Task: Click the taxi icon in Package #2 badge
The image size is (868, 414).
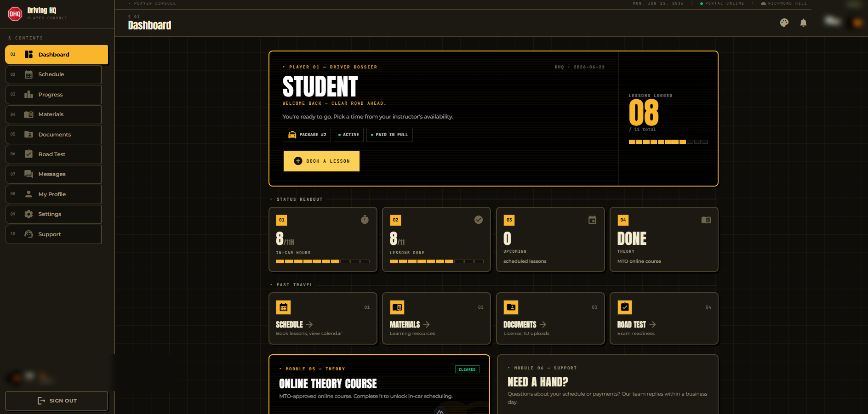Action: pos(292,135)
